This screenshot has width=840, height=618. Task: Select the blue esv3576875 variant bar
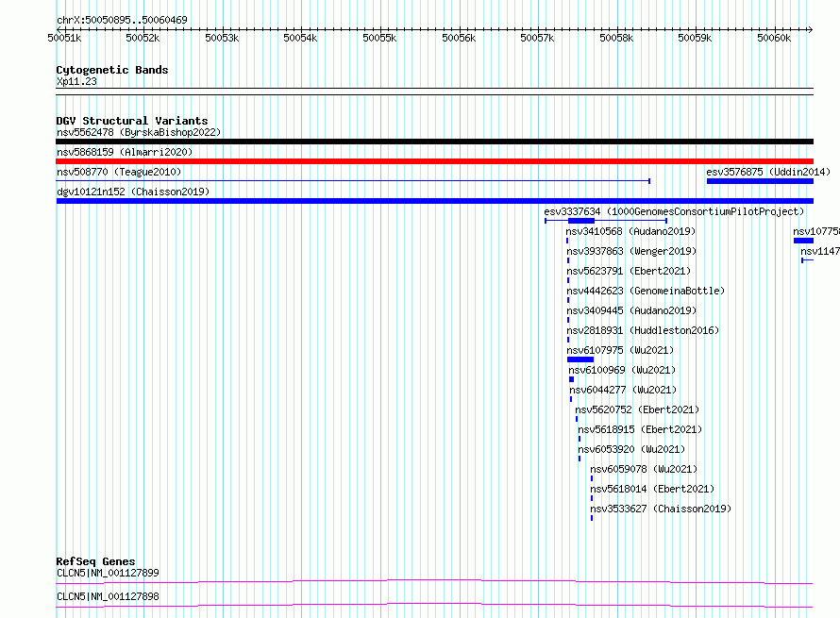[x=760, y=181]
